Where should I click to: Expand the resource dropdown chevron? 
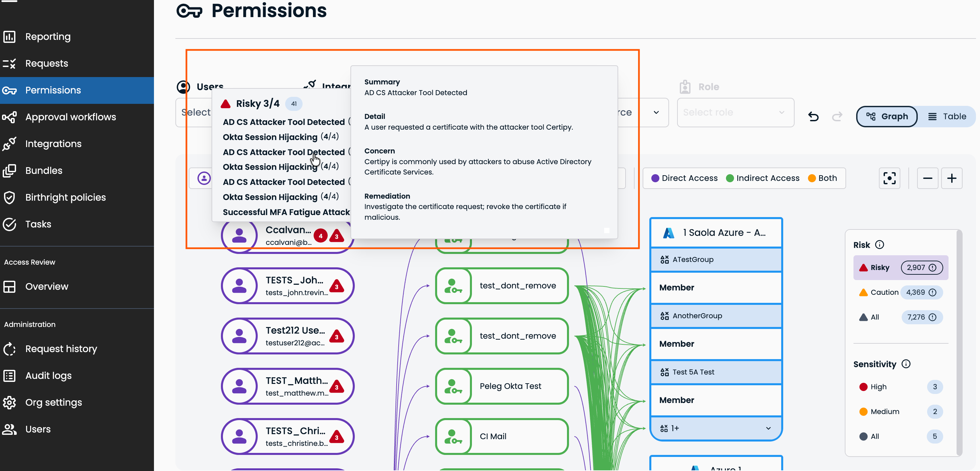656,112
